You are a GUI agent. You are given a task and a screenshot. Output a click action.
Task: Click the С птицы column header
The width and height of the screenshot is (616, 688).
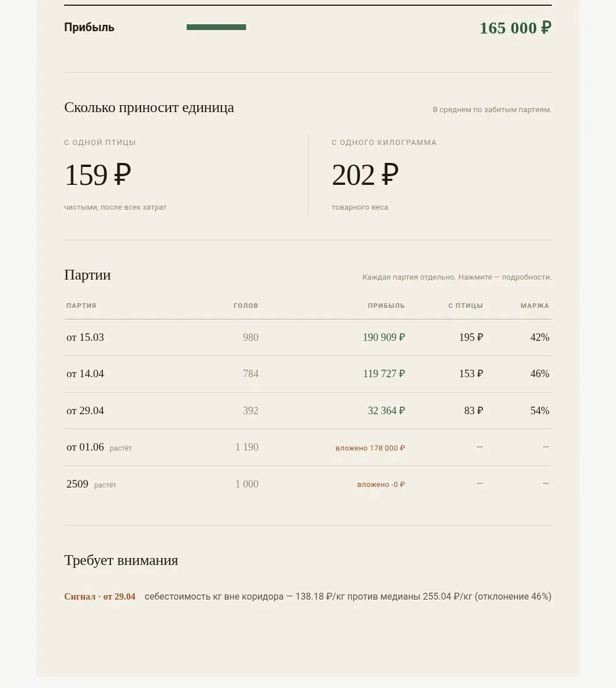(465, 306)
